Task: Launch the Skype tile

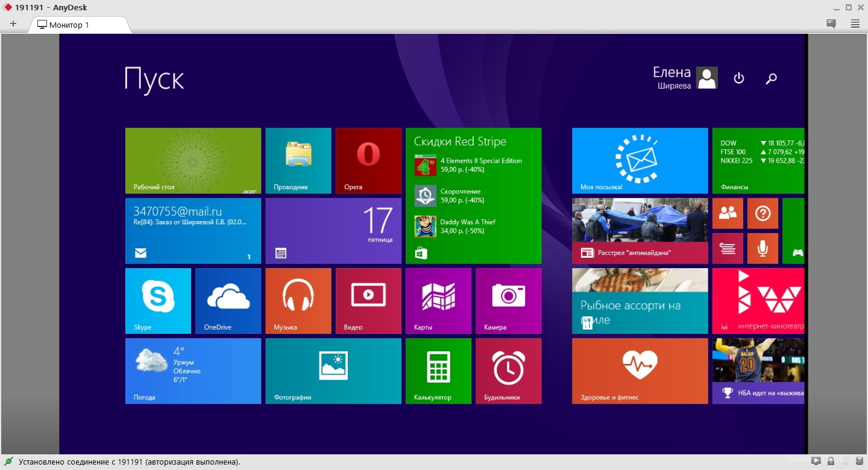Action: click(x=158, y=301)
